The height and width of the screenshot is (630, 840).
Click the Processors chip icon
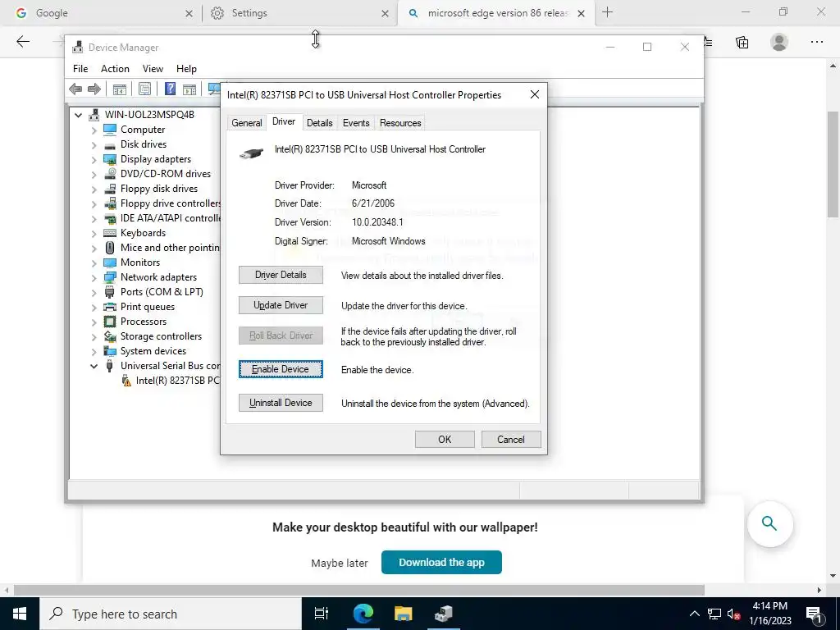click(110, 322)
